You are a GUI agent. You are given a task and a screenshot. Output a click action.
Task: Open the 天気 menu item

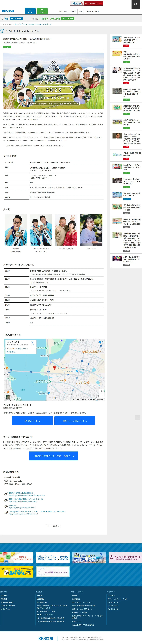pyautogui.click(x=81, y=11)
